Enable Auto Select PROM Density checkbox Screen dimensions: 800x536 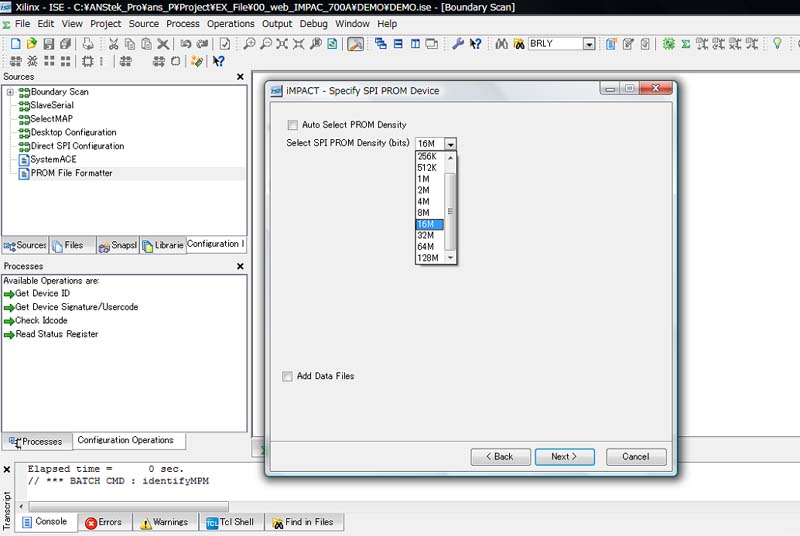coord(292,125)
